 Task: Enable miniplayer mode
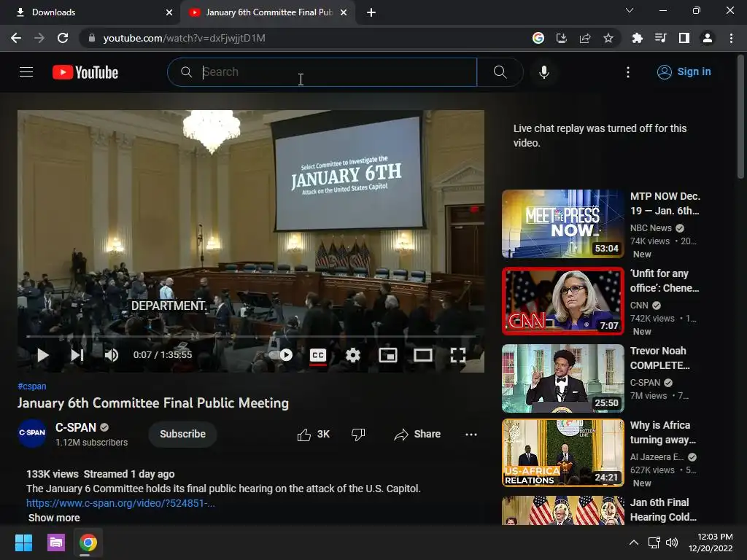click(388, 355)
